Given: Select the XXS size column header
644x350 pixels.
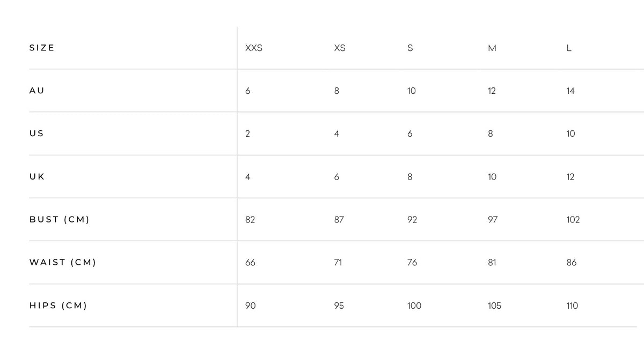Looking at the screenshot, I should (253, 48).
